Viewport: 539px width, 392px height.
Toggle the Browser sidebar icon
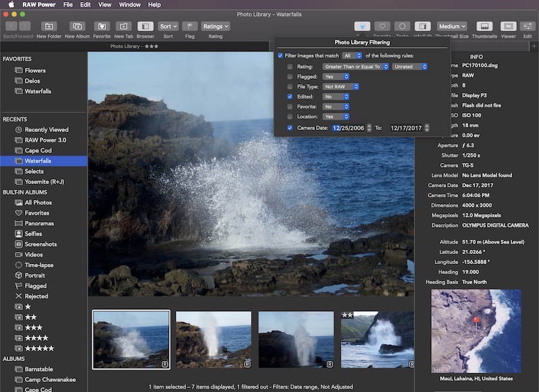[146, 26]
